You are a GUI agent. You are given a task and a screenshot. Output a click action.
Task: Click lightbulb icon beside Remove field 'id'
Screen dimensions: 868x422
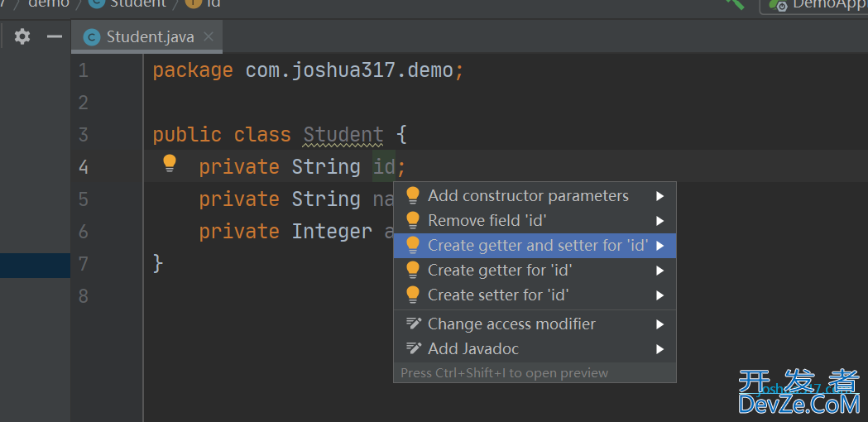click(x=413, y=220)
